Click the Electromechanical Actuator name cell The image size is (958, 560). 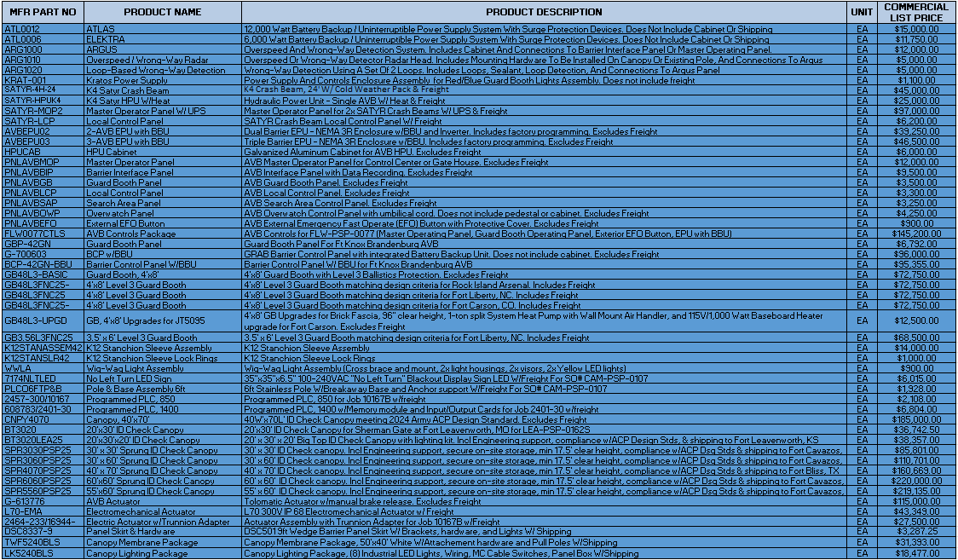pos(162,511)
